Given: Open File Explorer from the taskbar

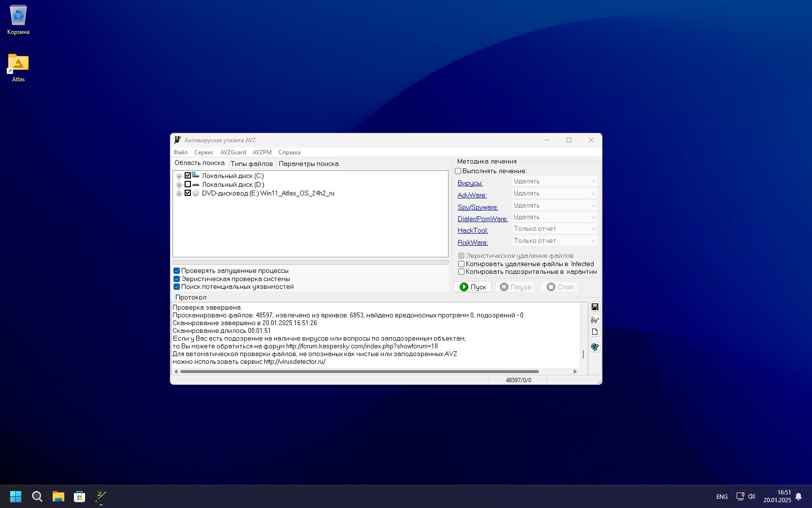Looking at the screenshot, I should [x=58, y=496].
